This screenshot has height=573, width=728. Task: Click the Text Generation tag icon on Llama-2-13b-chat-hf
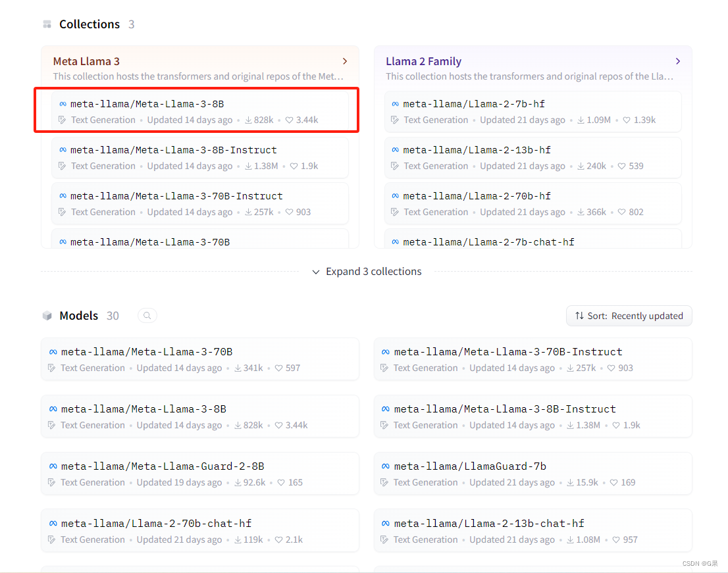point(384,539)
